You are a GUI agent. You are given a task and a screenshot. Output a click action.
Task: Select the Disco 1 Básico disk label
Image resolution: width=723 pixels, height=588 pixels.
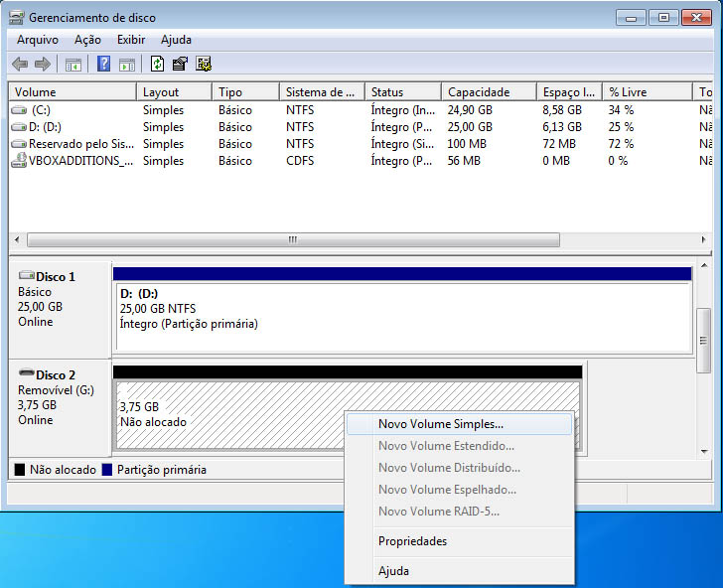[x=59, y=309]
